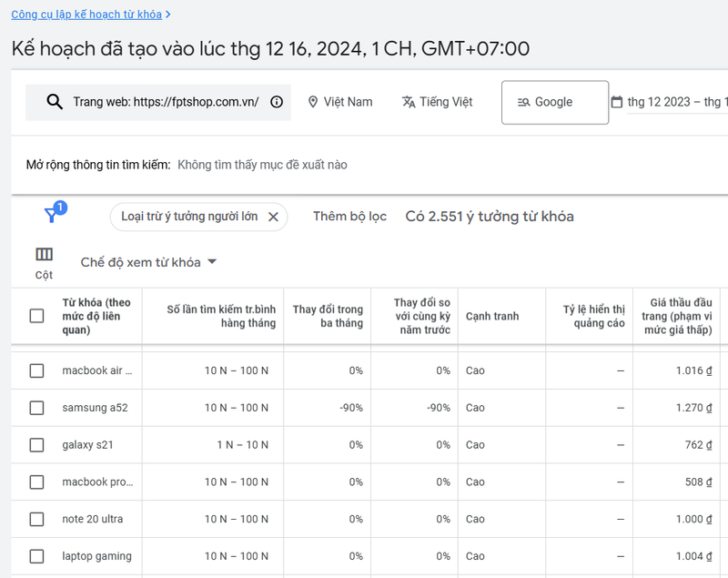728x578 pixels.
Task: Sort by Giá thầu đầu trang (phạm vi mức giá thấp)
Action: (x=677, y=316)
